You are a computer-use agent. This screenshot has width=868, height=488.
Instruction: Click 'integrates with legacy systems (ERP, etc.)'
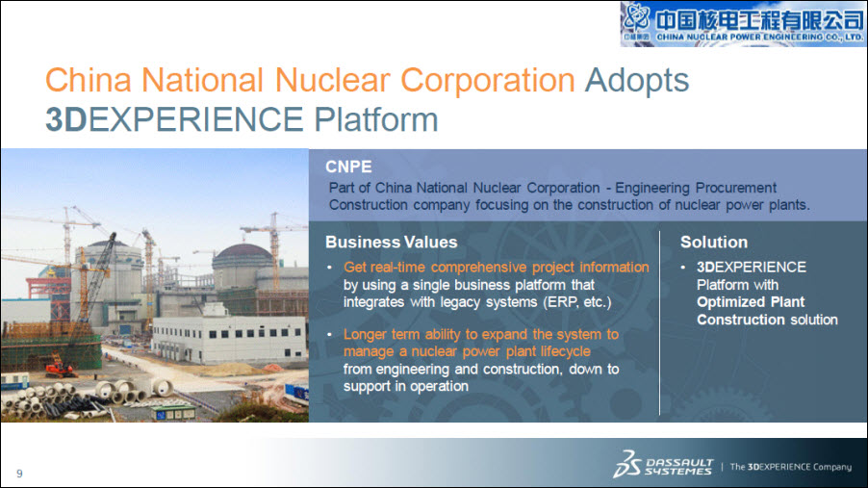477,302
